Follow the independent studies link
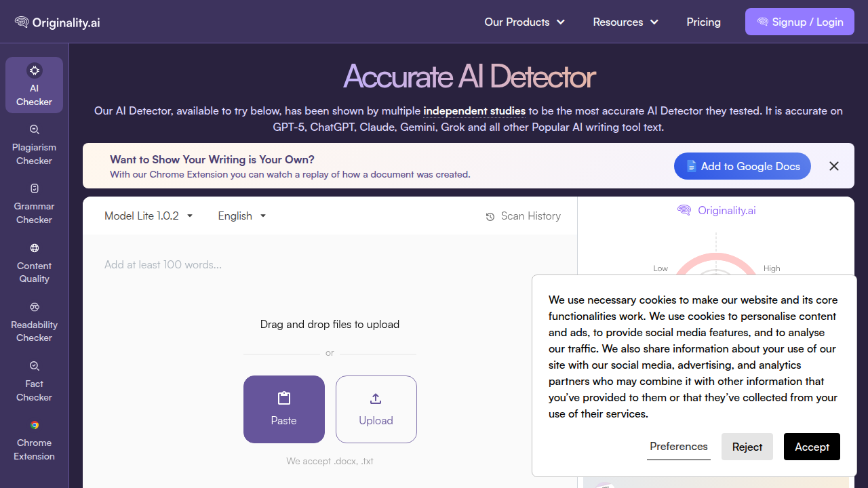 [x=475, y=110]
